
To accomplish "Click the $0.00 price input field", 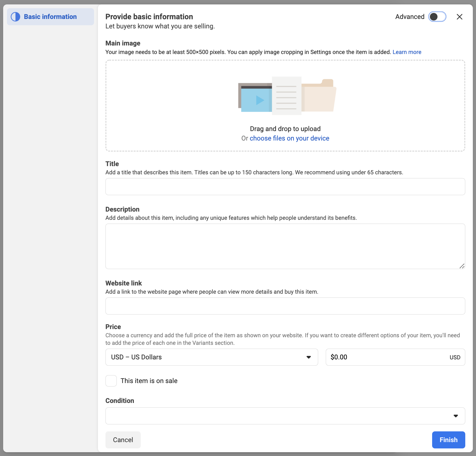I will pos(388,357).
